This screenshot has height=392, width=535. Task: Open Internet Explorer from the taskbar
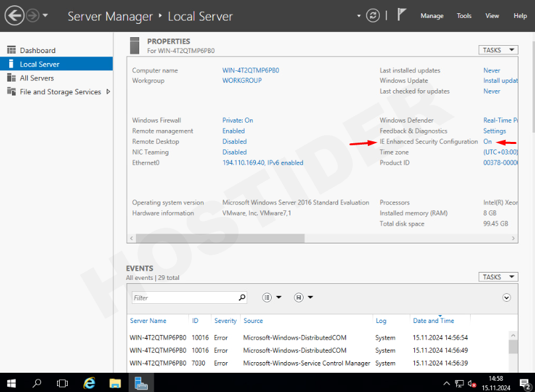(89, 383)
